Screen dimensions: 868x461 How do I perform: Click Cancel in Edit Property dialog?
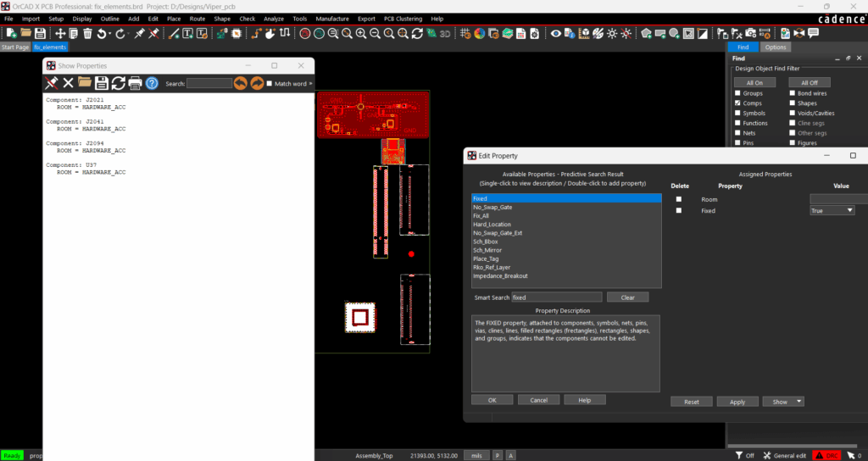[x=538, y=400]
